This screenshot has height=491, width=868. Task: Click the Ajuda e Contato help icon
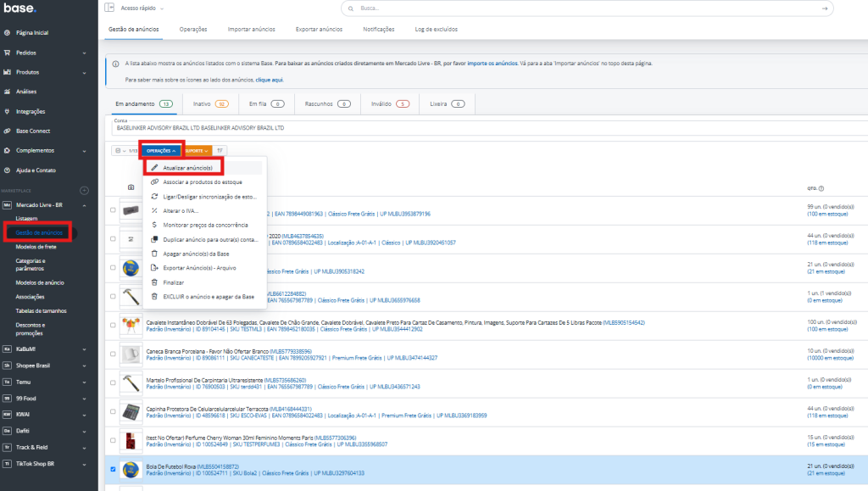point(7,170)
